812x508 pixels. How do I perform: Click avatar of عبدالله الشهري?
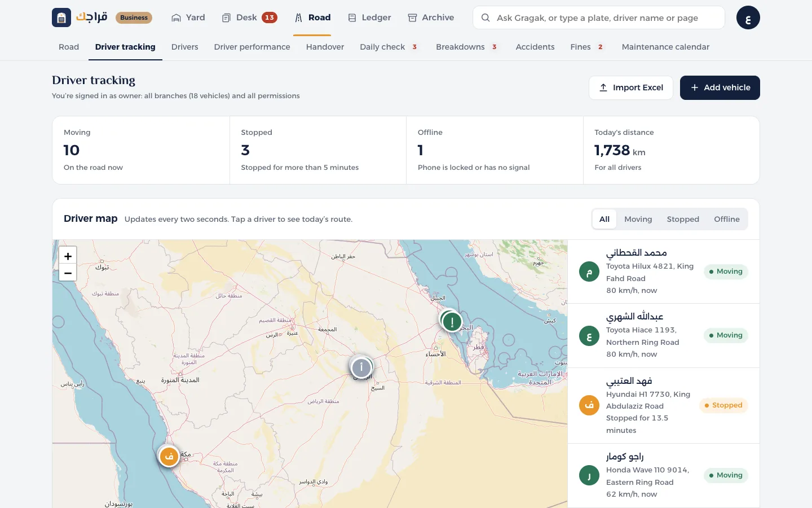tap(589, 336)
